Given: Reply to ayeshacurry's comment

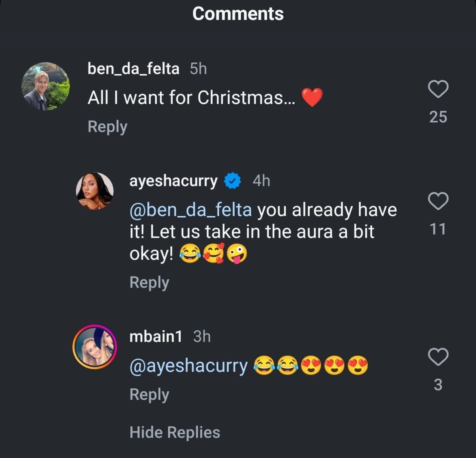Looking at the screenshot, I should [149, 282].
